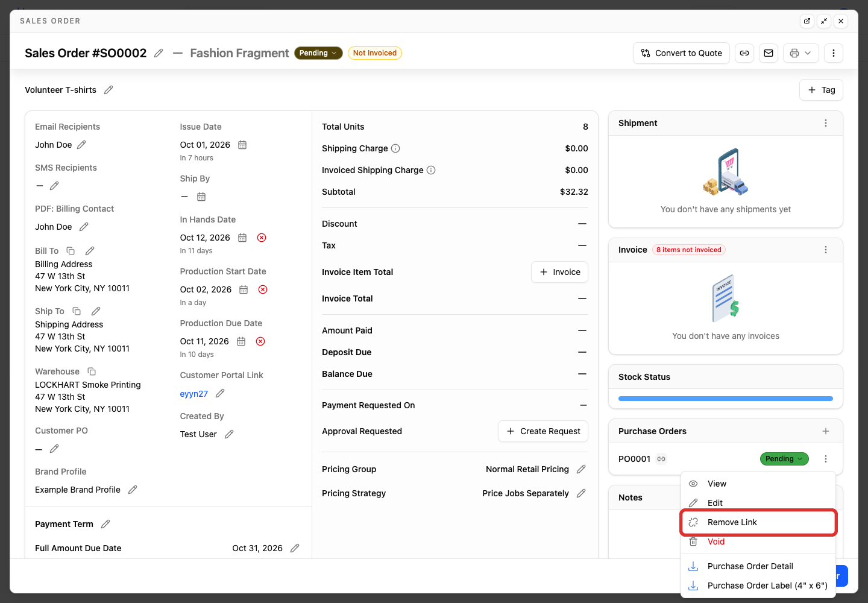Open PO0001 Pending status dropdown
868x603 pixels.
pyautogui.click(x=784, y=459)
